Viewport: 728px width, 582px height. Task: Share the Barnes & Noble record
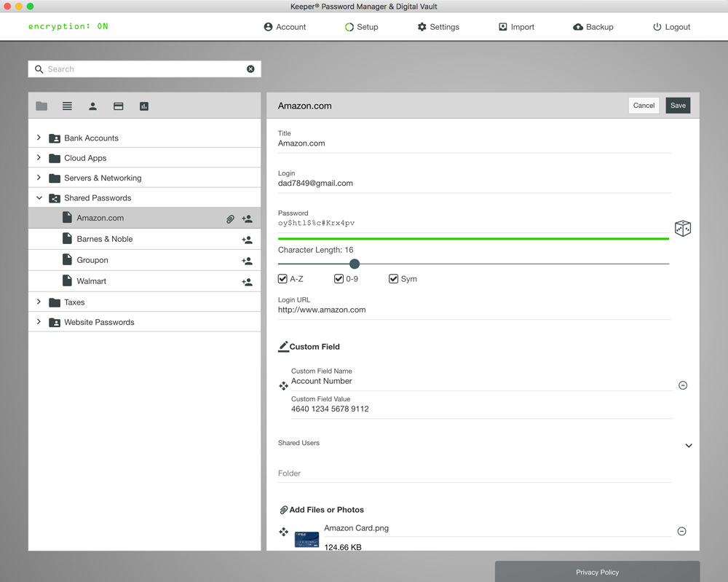click(x=247, y=240)
